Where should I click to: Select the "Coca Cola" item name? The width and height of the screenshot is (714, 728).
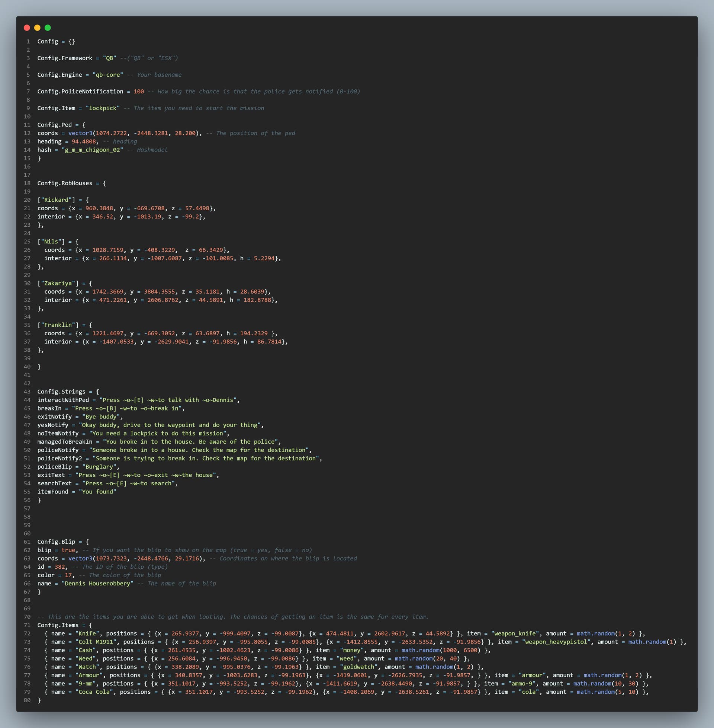(x=94, y=692)
